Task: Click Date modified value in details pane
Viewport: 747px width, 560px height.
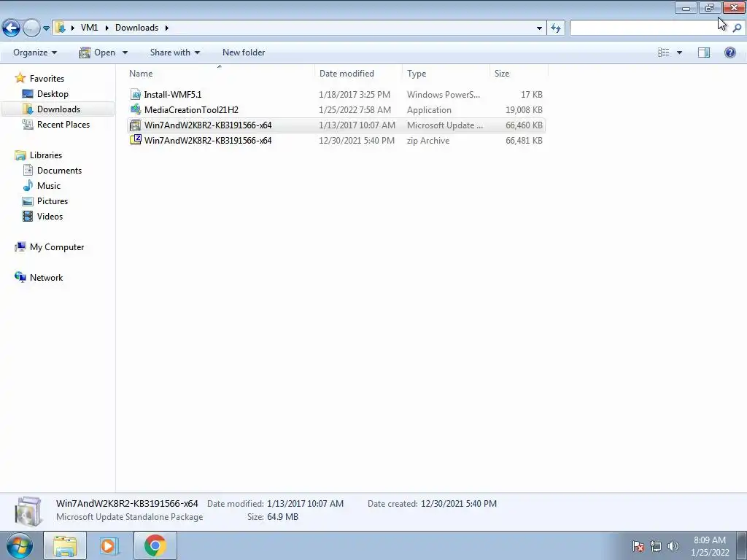Action: pos(305,503)
